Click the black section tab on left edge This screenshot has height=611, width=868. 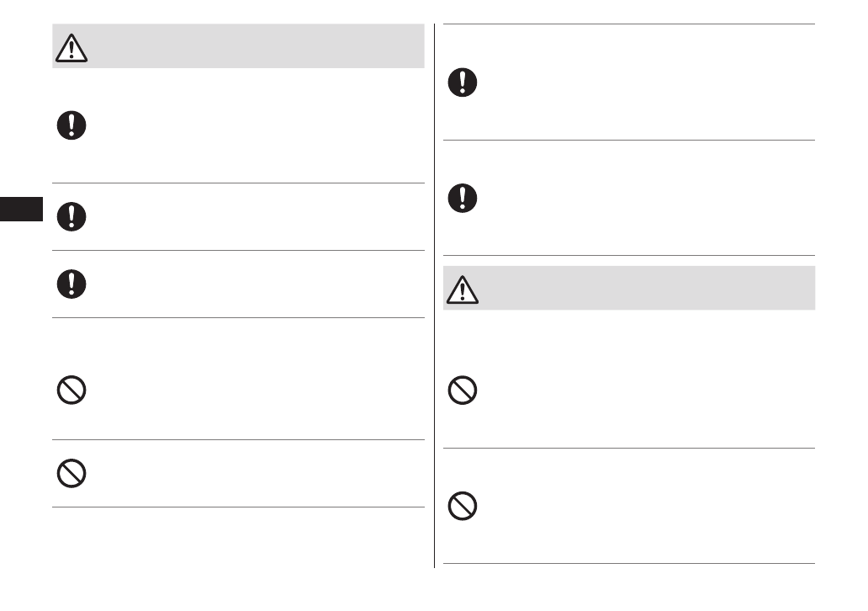coord(21,209)
